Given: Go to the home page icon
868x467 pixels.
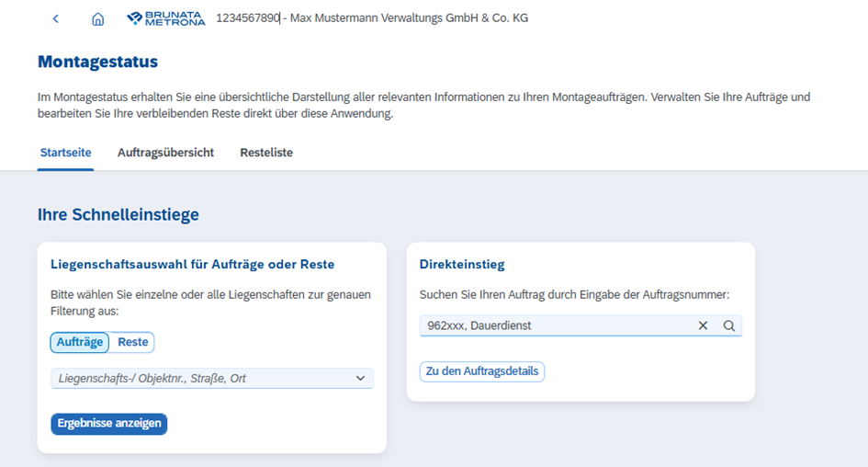Looking at the screenshot, I should (98, 18).
